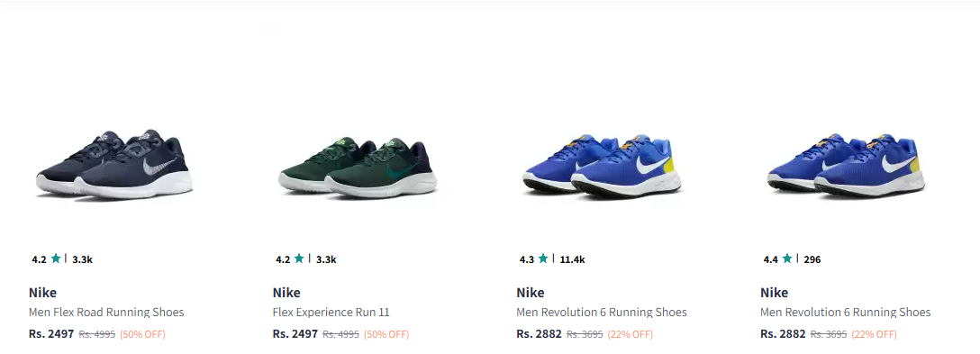The width and height of the screenshot is (980, 354).
Task: Click the star icon next to 11.4k reviews
Action: (x=543, y=258)
